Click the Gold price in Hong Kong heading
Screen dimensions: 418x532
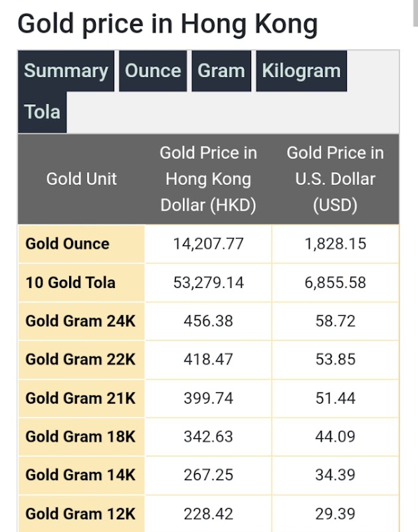[167, 25]
